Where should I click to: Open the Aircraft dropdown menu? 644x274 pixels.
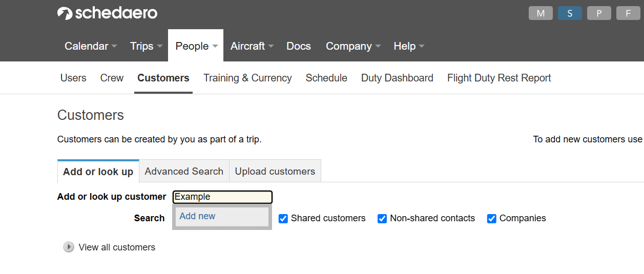[x=252, y=46]
